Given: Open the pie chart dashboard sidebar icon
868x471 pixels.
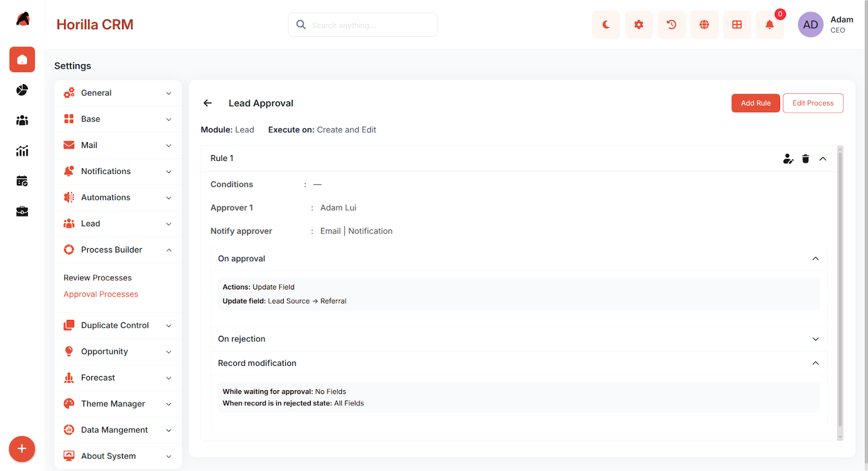Looking at the screenshot, I should coord(22,90).
